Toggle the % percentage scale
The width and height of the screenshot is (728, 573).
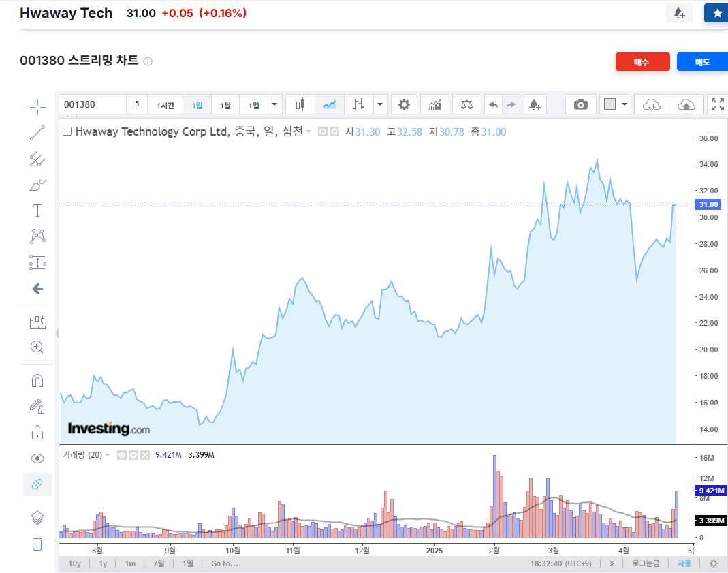pos(612,563)
